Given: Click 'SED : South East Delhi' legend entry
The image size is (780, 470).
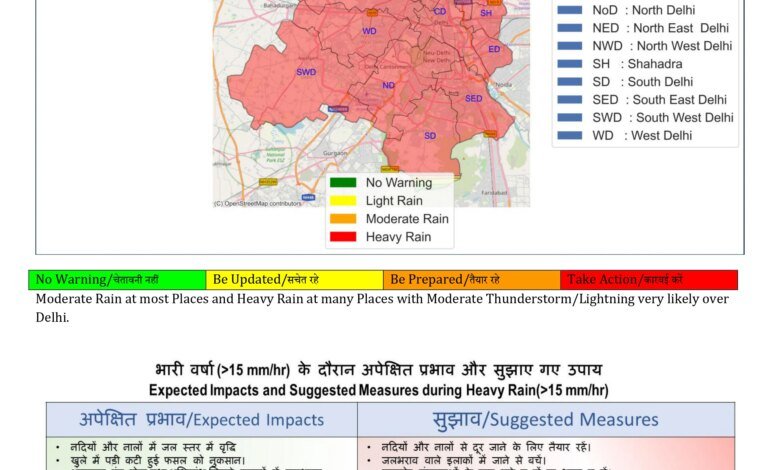Looking at the screenshot, I should [659, 99].
